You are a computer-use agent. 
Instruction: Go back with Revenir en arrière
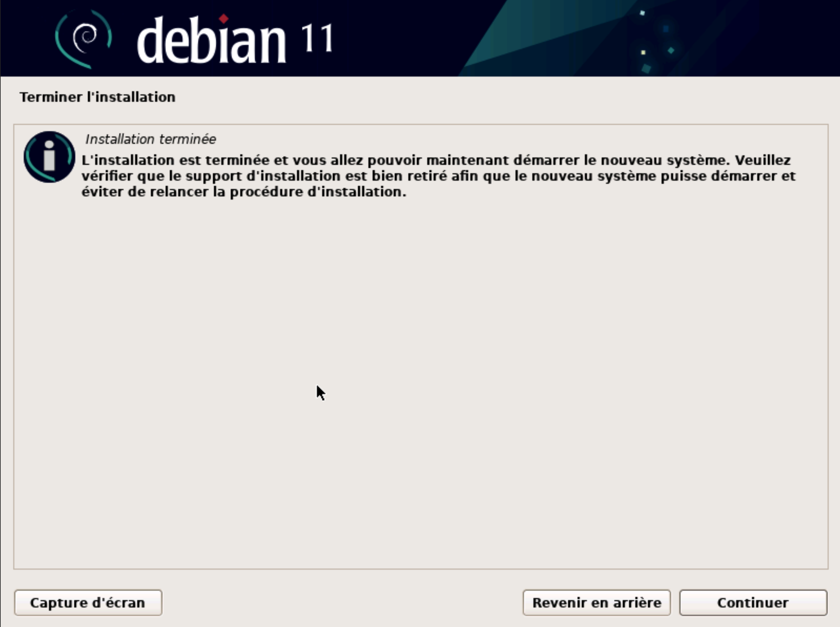pos(596,602)
